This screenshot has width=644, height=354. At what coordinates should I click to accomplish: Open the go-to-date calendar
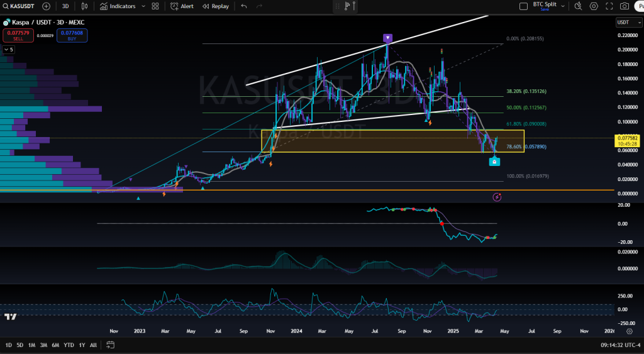coord(110,345)
